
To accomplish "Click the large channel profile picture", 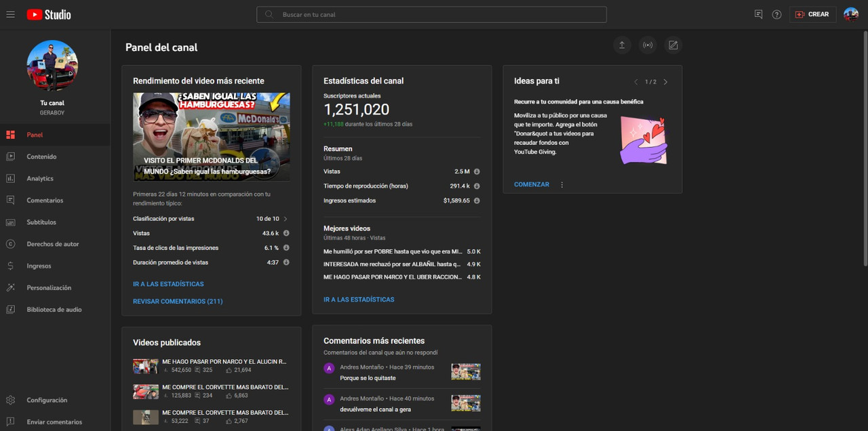I will pos(52,66).
